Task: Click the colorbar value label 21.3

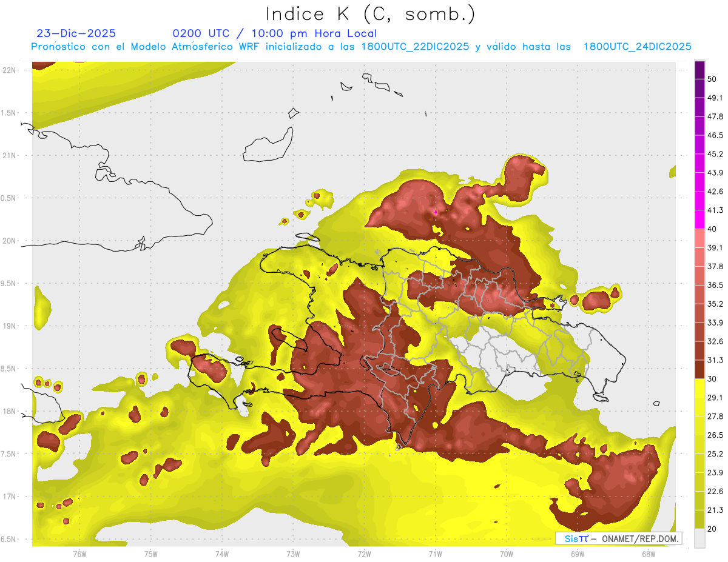Action: 715,510
